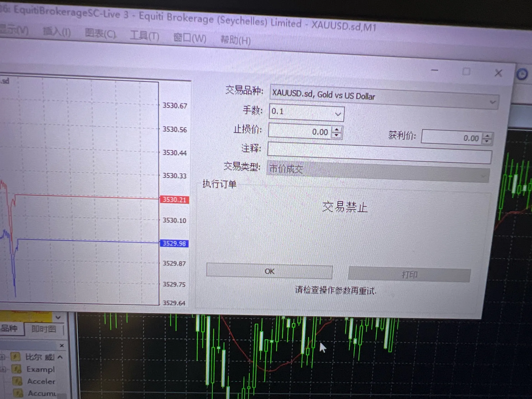Click the red 3530.21 ask price label

coord(175,199)
